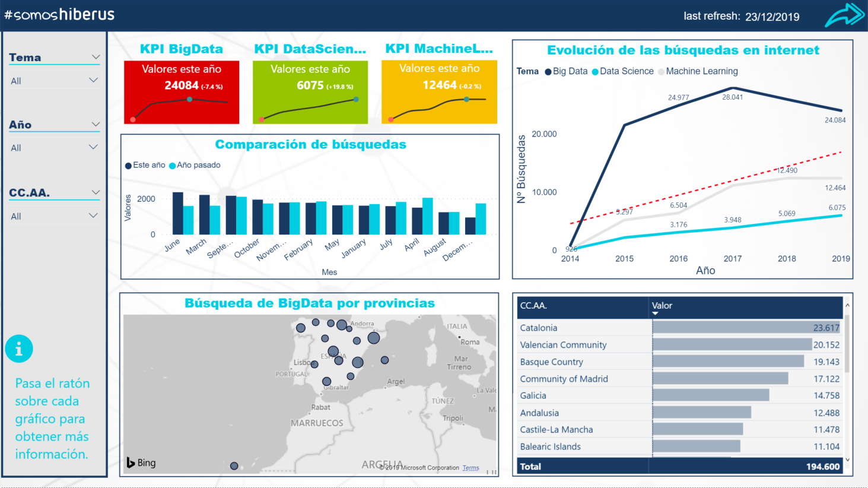Image resolution: width=868 pixels, height=488 pixels.
Task: Expand the Tema slicer header chevron
Action: click(96, 57)
